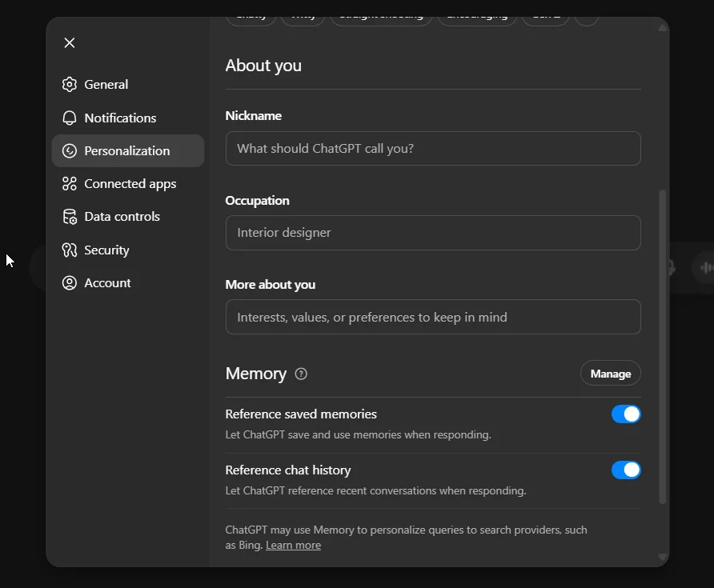This screenshot has height=588, width=714.
Task: Click the Security shield icon
Action: [x=69, y=250]
